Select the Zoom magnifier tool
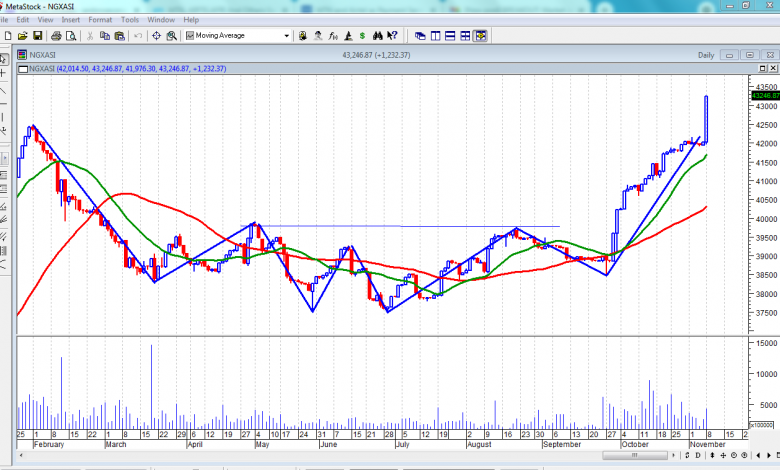 click(x=172, y=36)
